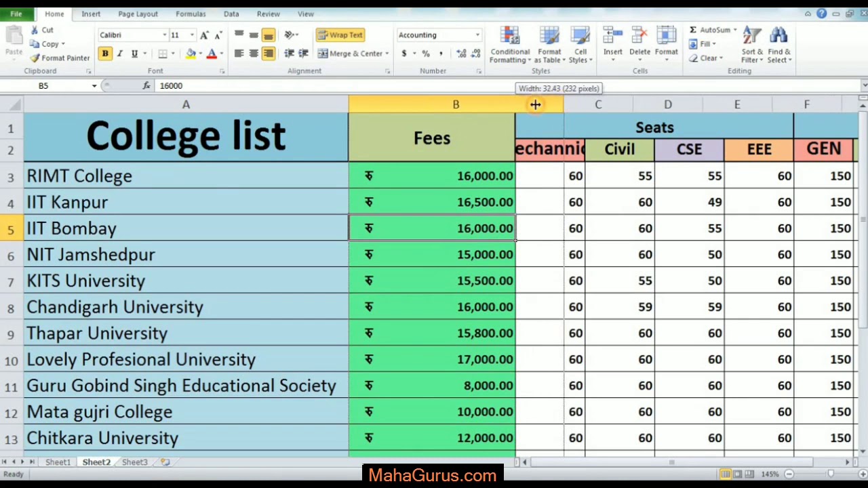This screenshot has height=488, width=868.
Task: Switch to the Insert ribbon tab
Action: pos(91,14)
